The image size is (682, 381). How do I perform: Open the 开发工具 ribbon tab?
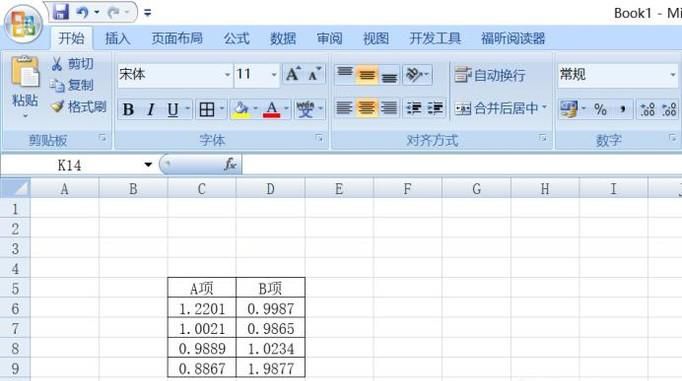[x=435, y=38]
